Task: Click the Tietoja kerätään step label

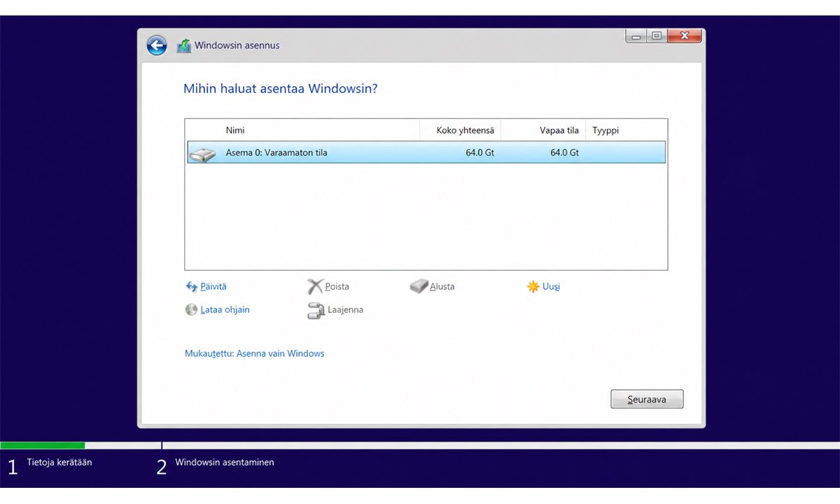Action: coord(59,462)
